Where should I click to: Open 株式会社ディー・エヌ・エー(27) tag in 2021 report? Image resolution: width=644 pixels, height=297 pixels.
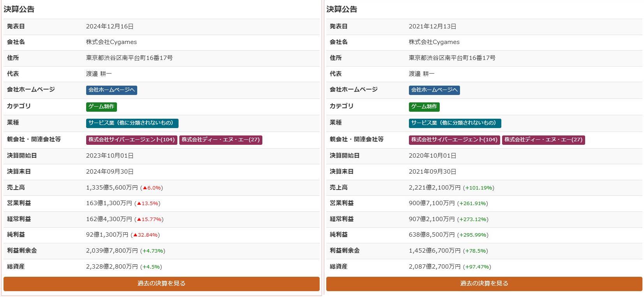543,140
